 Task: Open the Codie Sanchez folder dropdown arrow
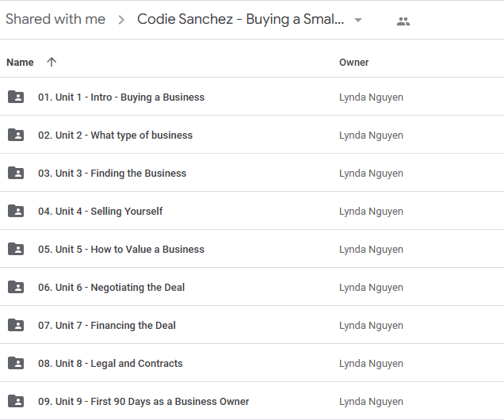(358, 21)
